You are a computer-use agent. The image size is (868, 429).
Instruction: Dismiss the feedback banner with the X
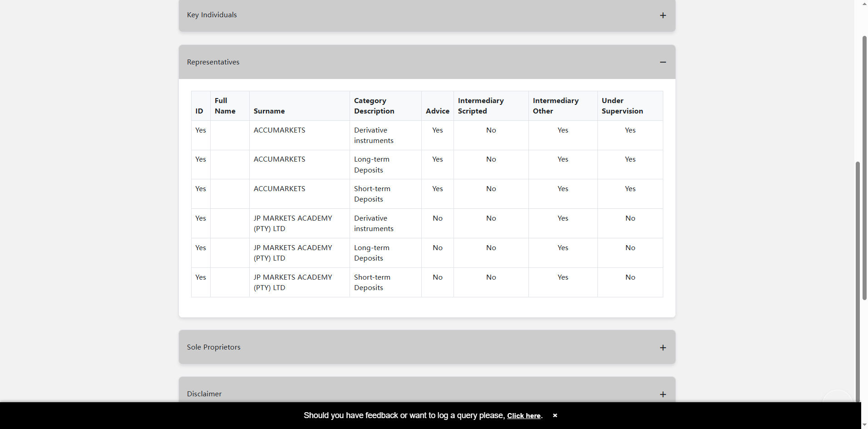pos(555,415)
